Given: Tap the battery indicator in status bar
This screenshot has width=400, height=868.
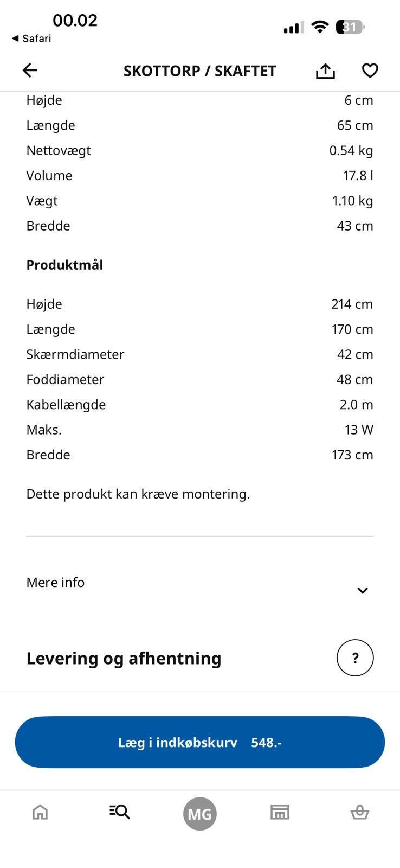Looking at the screenshot, I should [350, 27].
